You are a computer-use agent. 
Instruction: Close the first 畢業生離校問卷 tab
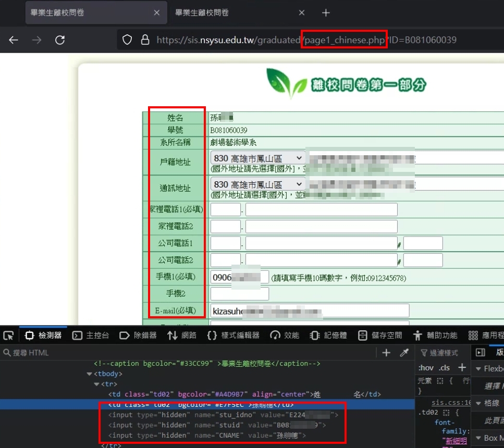click(x=156, y=13)
